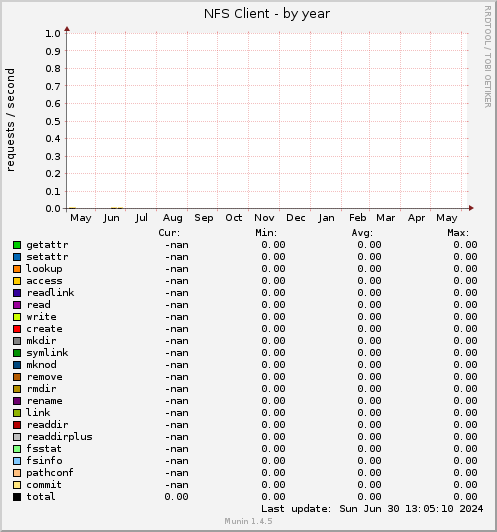Click the RRDTOOL / TOBI OETIKER watermark

488,57
